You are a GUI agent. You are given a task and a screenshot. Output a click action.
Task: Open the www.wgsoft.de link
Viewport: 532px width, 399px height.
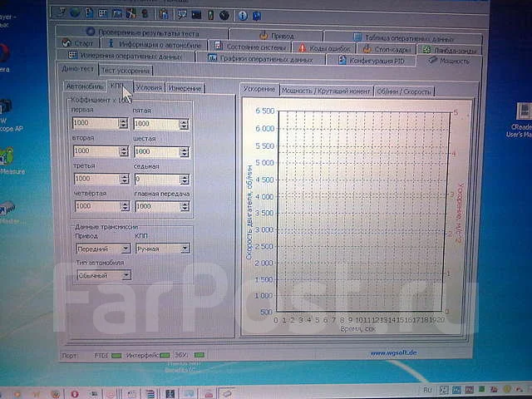pos(393,352)
